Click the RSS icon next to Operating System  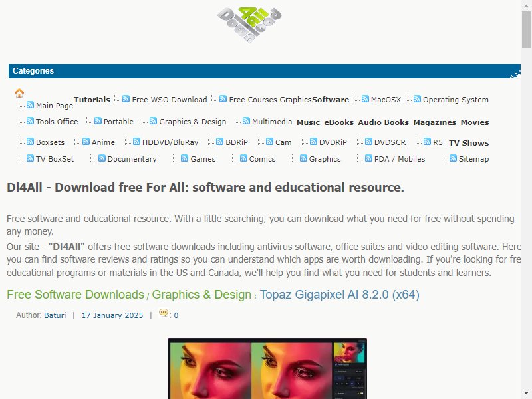coord(417,98)
